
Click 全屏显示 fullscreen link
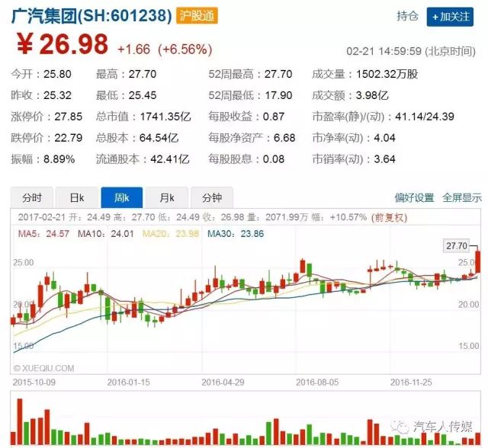[x=462, y=198]
